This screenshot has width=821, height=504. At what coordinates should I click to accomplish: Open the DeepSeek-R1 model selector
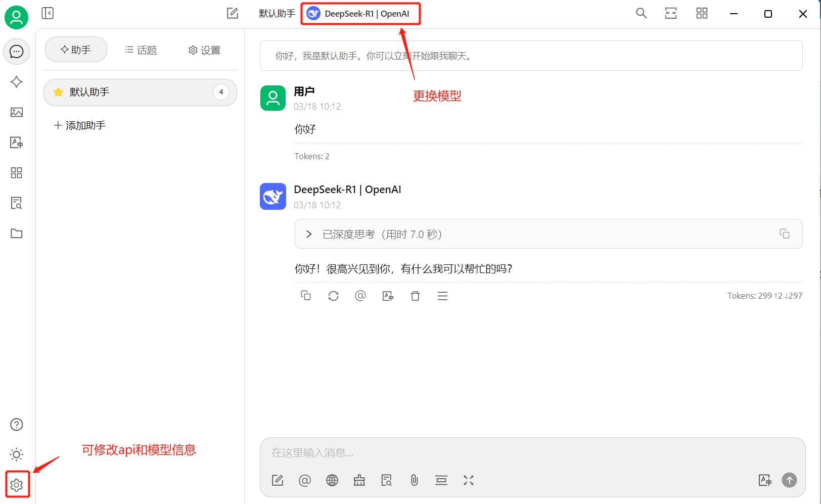360,14
